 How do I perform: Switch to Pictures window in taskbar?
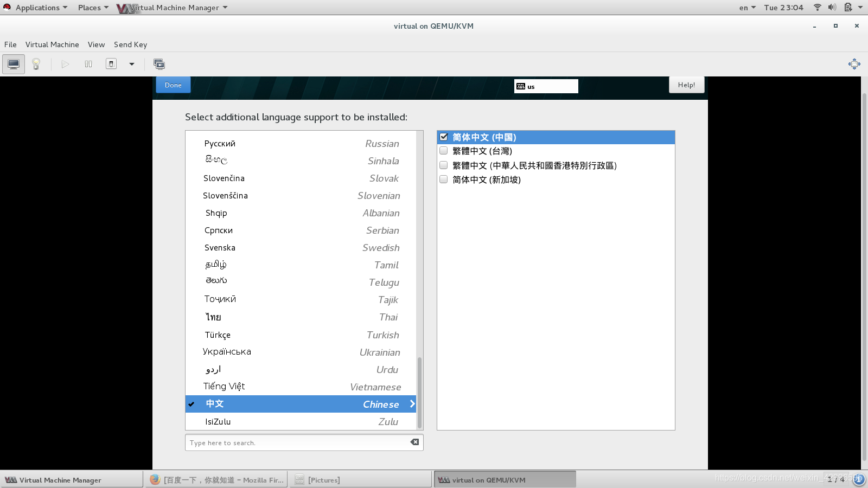(x=360, y=479)
